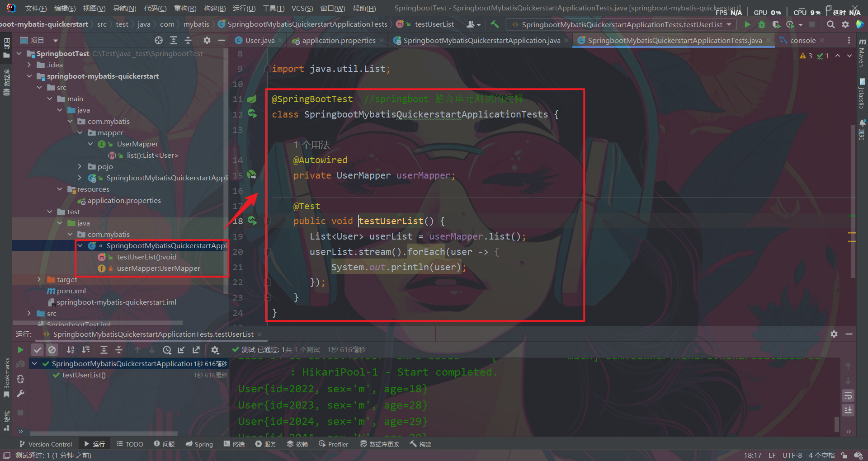This screenshot has width=868, height=461.
Task: Toggle soft-wrap in console output
Action: point(848,396)
